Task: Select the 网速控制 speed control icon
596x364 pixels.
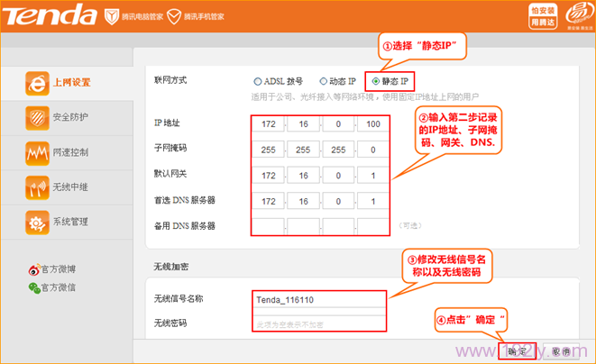Action: (36, 152)
